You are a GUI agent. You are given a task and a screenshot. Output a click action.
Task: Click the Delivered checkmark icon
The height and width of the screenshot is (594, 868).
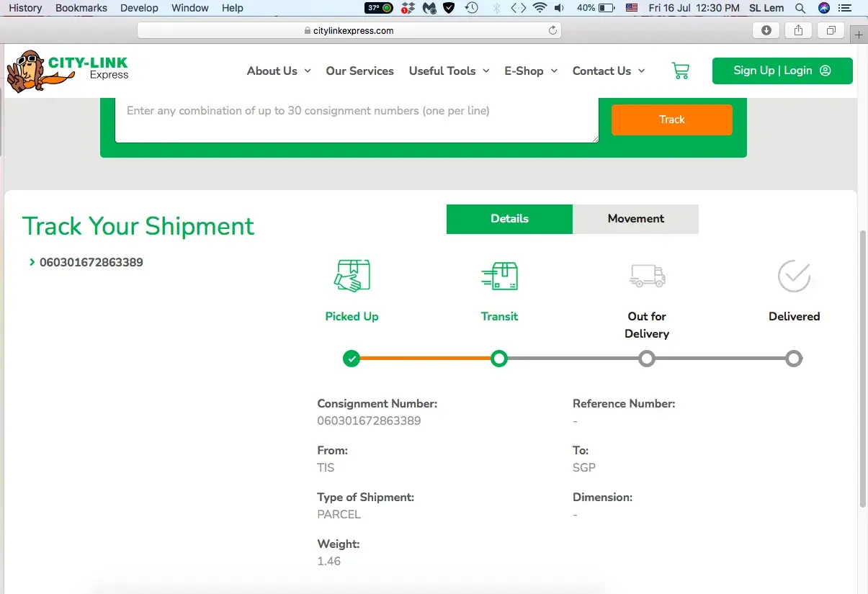point(794,276)
